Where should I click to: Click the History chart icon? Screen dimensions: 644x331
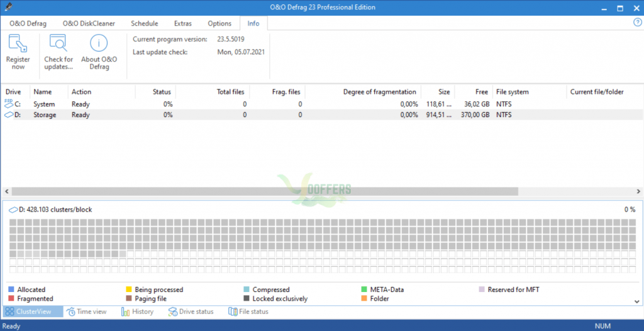[125, 311]
